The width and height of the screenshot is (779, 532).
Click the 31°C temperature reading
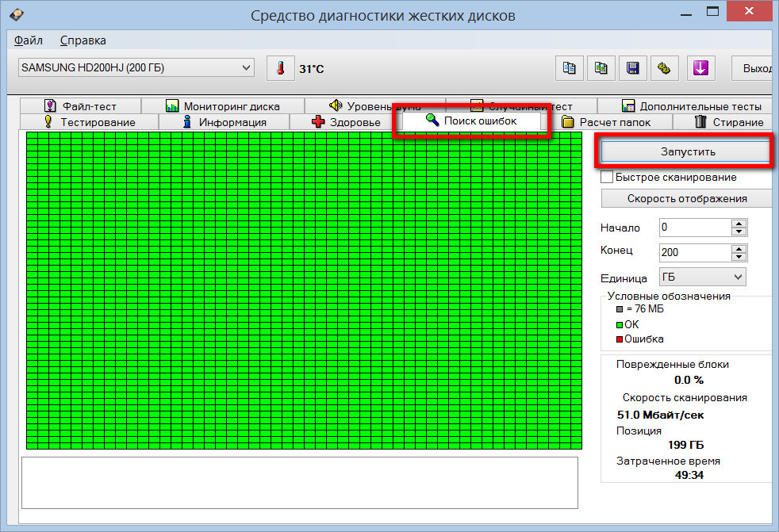312,69
